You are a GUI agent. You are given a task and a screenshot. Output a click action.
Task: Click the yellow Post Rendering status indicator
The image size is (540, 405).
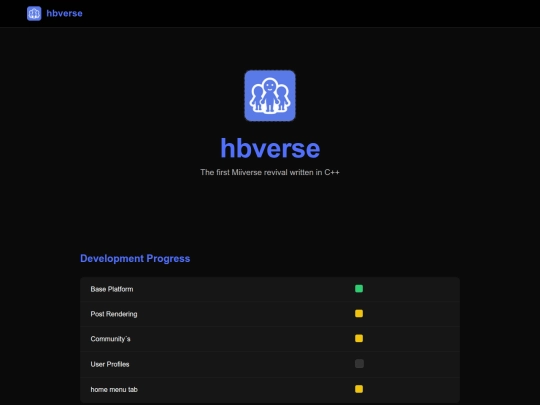[359, 313]
